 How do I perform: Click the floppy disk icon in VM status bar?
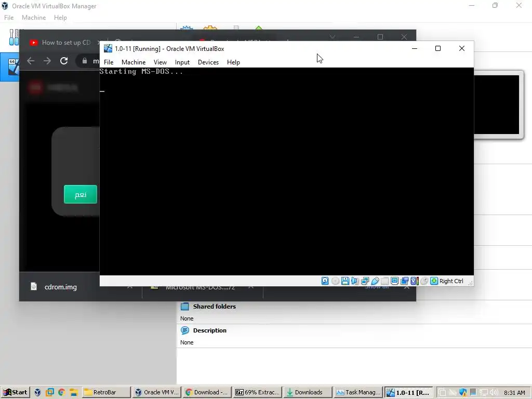tap(345, 281)
